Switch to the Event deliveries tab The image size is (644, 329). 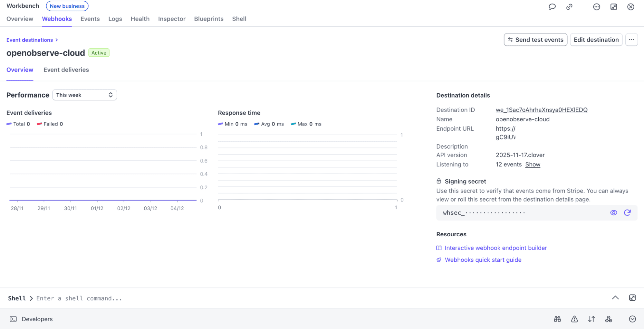coord(66,70)
